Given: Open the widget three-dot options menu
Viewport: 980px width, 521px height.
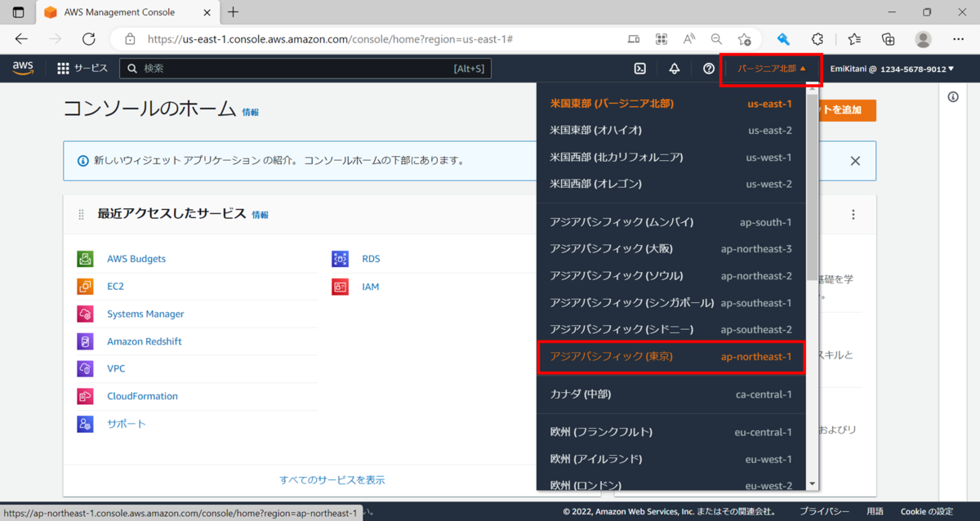Looking at the screenshot, I should 853,215.
